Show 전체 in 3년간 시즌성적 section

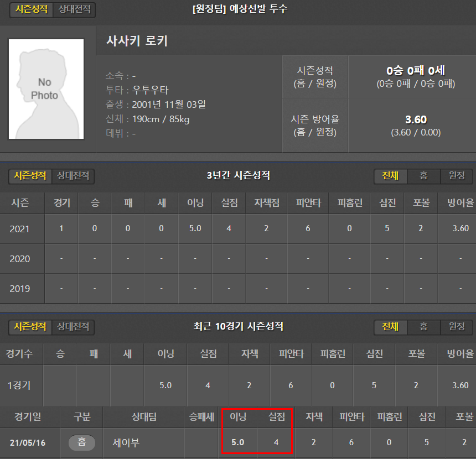point(390,176)
